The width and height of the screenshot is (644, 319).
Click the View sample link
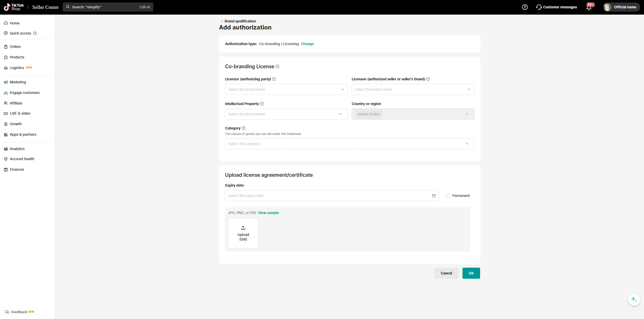tap(268, 213)
